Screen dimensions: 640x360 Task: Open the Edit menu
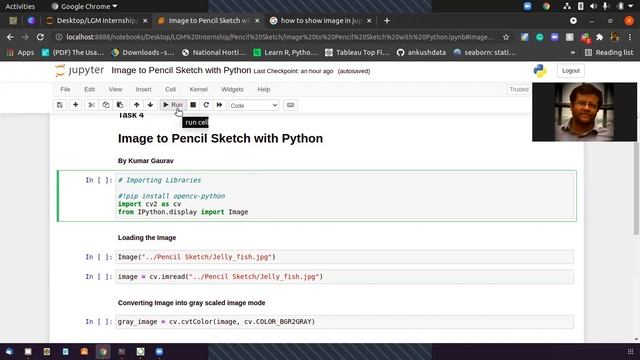(x=89, y=89)
